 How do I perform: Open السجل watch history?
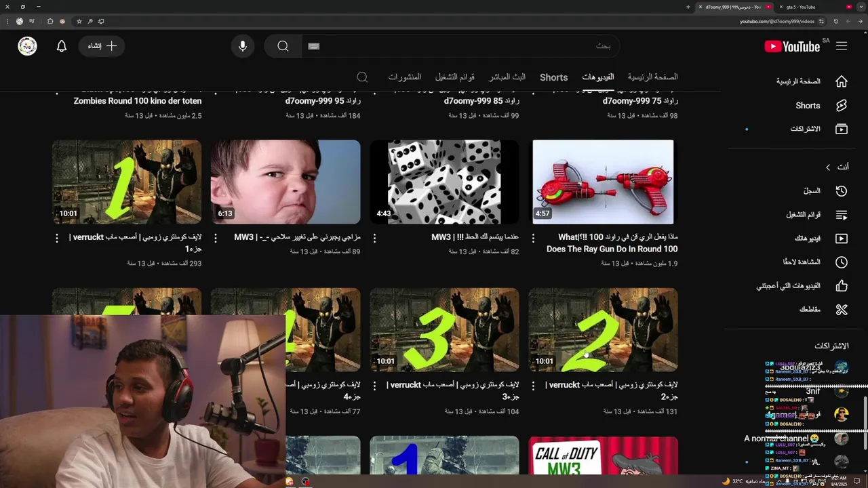812,191
